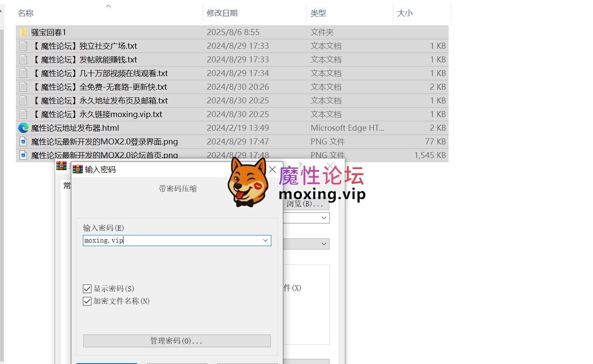Click the 输入密码(E) label in the dialog
The image size is (593, 364).
103,228
